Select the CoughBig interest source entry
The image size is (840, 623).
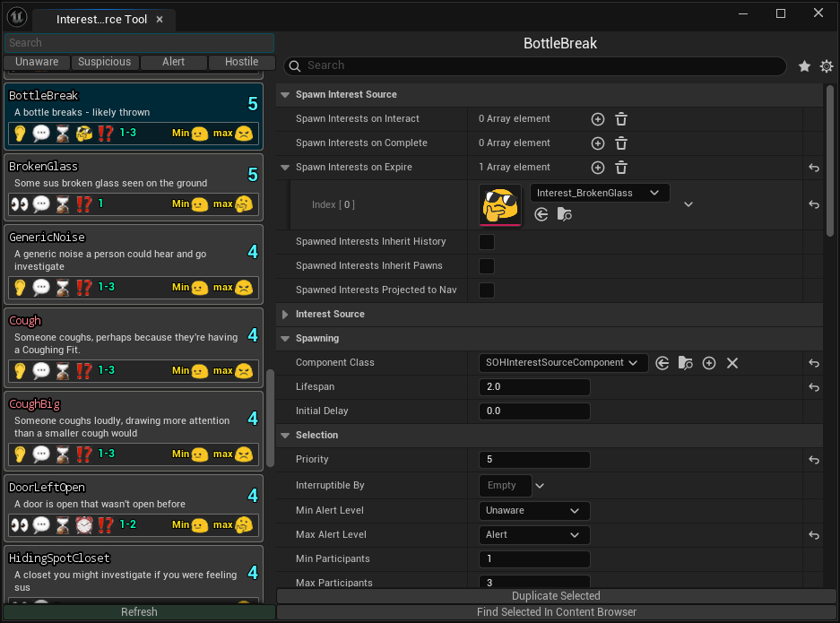pos(133,418)
